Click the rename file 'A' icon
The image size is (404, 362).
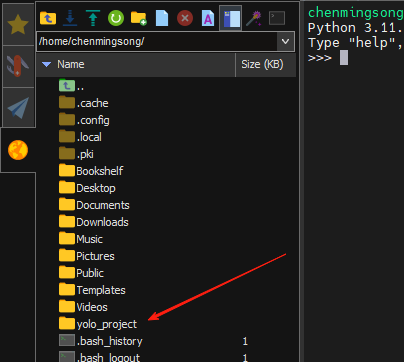coord(208,18)
